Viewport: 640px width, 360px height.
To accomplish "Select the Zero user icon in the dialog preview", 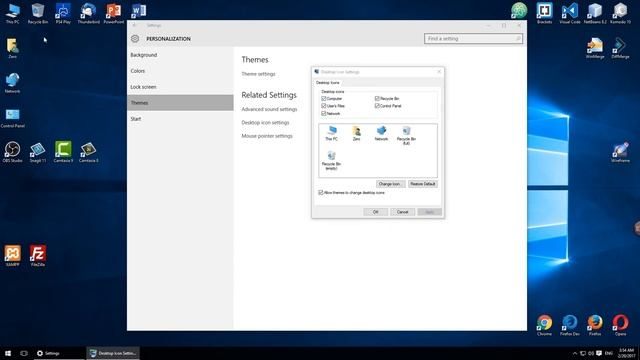I will 356,133.
